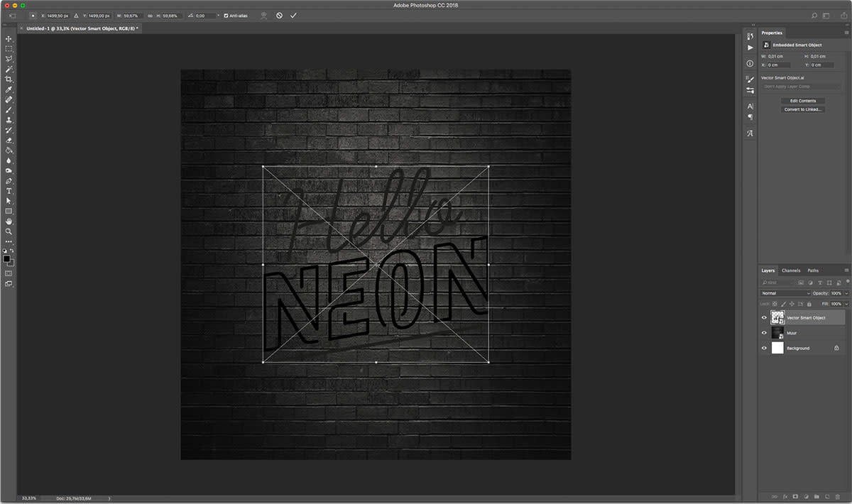This screenshot has height=504, width=852.
Task: Toggle the Anti-alias checkbox
Action: click(226, 15)
